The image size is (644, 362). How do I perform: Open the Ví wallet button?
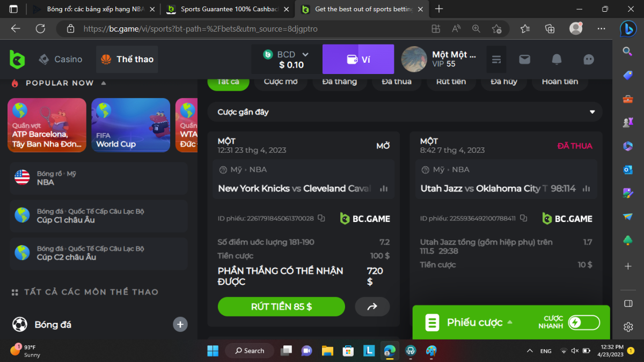coord(358,59)
